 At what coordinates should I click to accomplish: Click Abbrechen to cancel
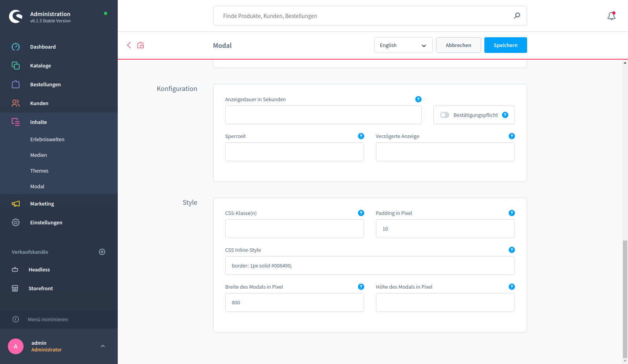[458, 45]
